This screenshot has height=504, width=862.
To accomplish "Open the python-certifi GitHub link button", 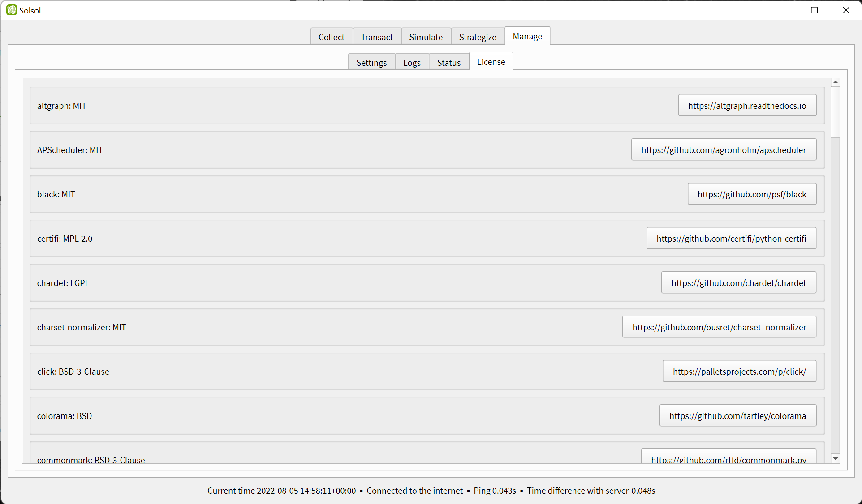I will [x=731, y=239].
